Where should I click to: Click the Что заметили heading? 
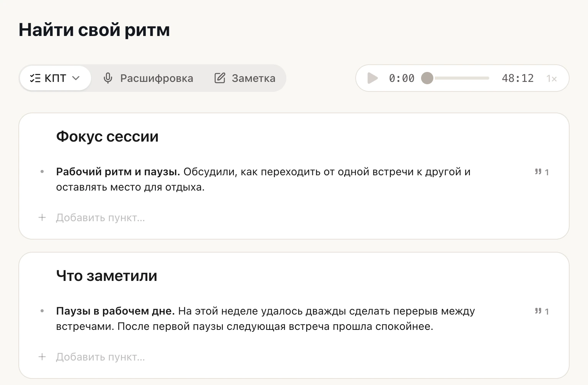pos(107,276)
